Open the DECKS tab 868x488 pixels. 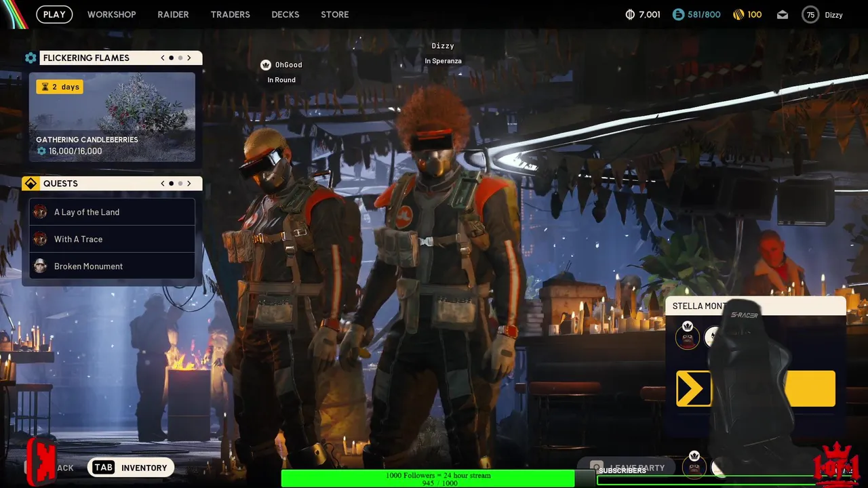coord(285,14)
